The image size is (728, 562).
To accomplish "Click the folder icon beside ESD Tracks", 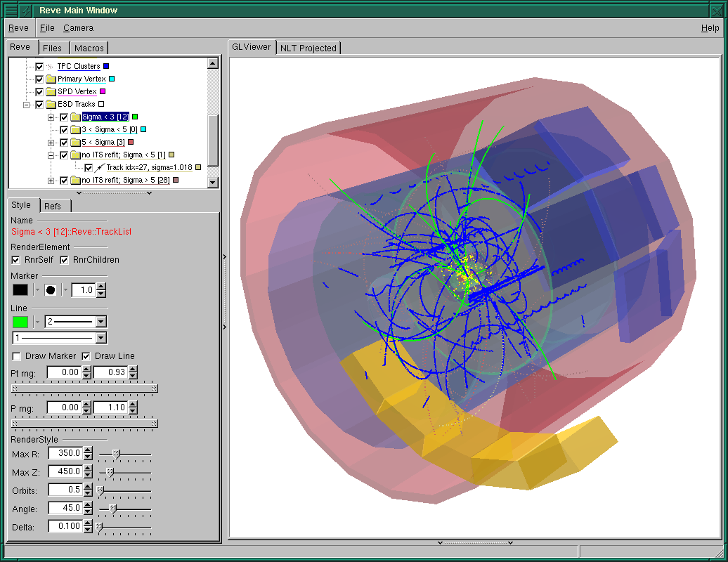I will 51,104.
